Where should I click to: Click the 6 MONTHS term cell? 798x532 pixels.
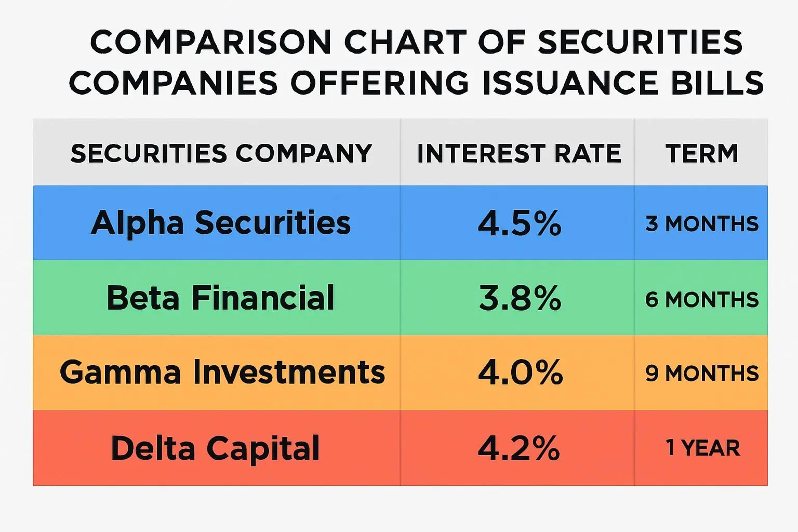click(702, 299)
